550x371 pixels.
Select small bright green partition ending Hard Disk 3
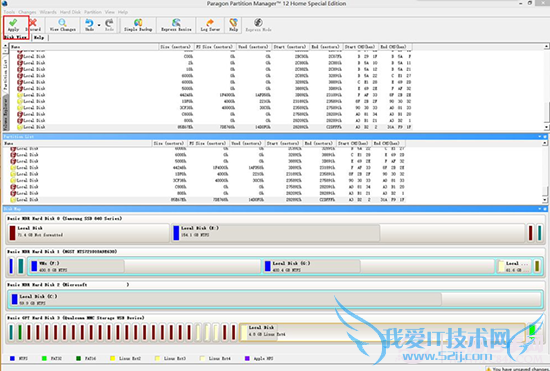point(532,331)
